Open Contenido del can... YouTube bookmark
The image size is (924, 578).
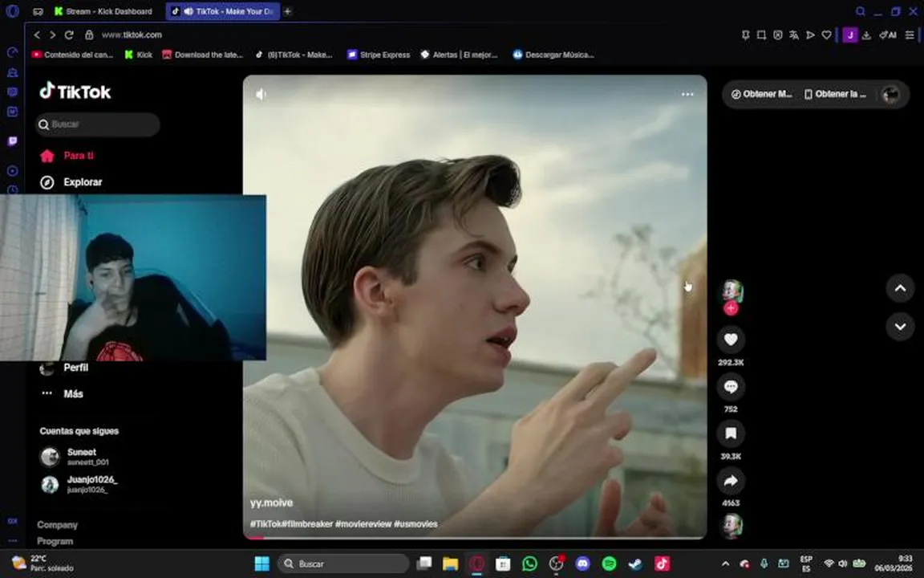click(72, 55)
